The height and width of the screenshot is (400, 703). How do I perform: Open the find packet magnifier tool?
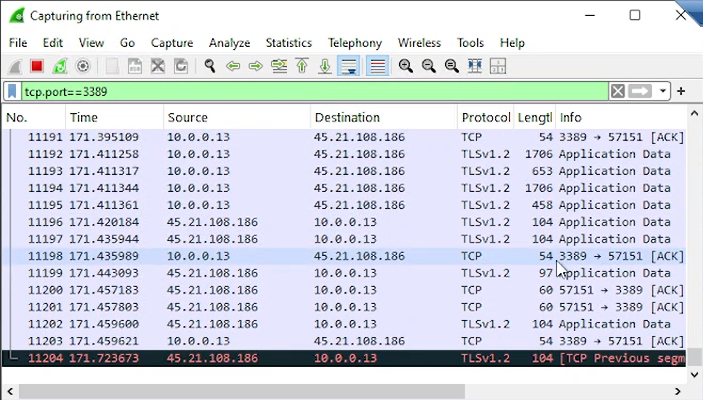coord(210,66)
